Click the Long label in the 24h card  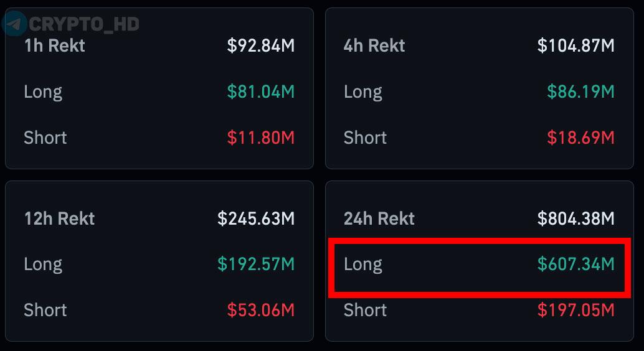coord(363,264)
